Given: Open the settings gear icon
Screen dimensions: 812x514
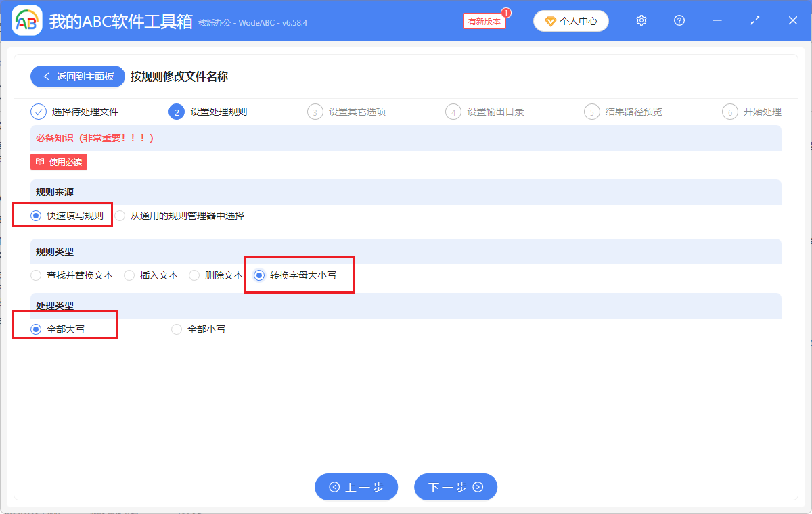Looking at the screenshot, I should click(641, 20).
